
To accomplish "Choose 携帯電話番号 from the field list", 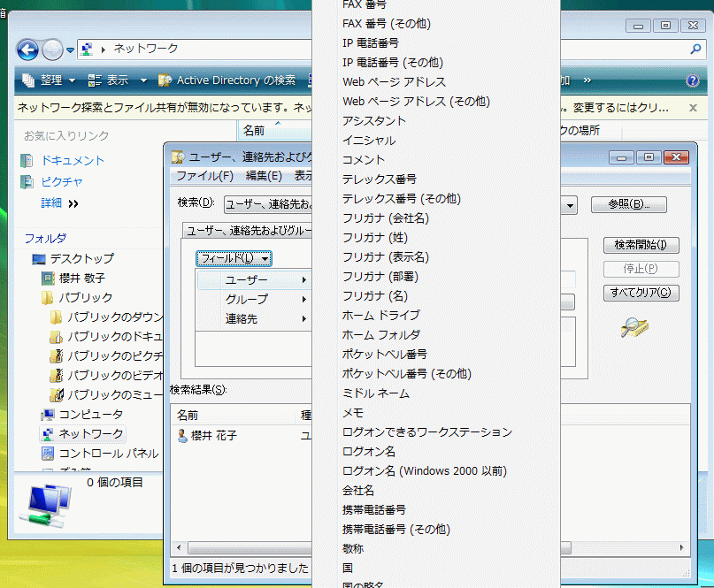I will [x=374, y=509].
